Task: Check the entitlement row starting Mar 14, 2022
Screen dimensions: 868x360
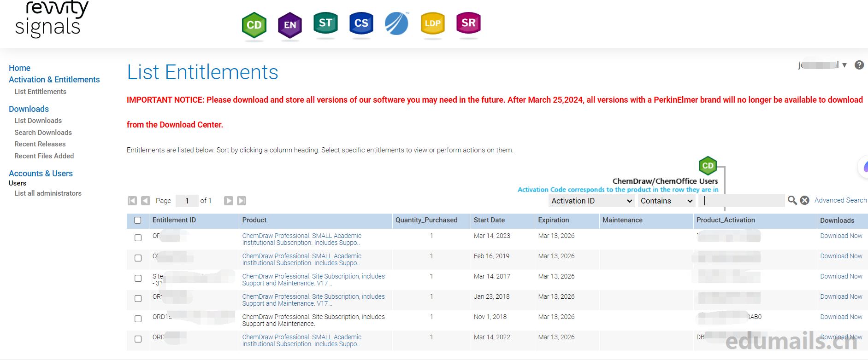Action: pos(138,339)
